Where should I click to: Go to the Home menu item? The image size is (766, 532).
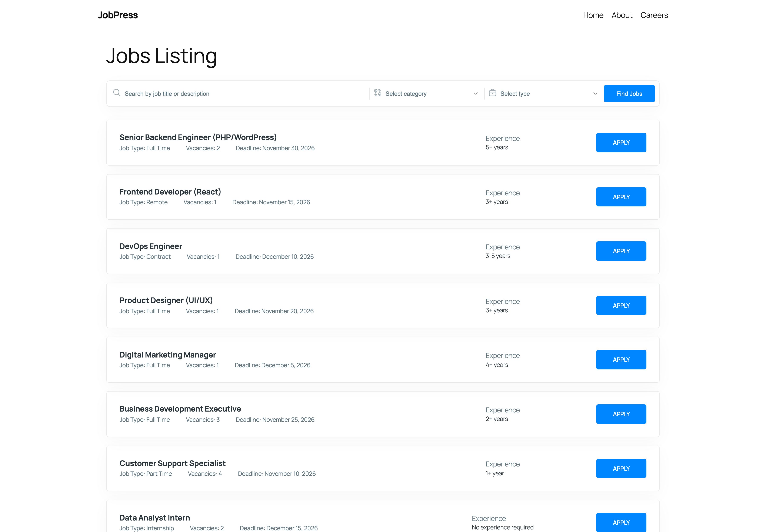click(x=593, y=15)
